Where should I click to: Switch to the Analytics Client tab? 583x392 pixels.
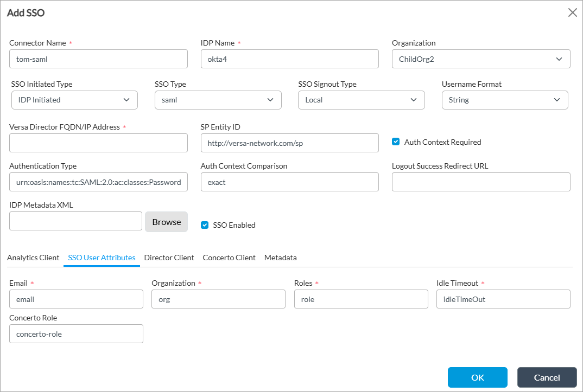click(x=33, y=258)
